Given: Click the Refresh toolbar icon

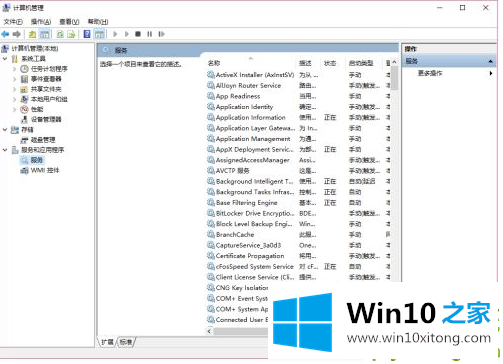Looking at the screenshot, I should 60,34.
